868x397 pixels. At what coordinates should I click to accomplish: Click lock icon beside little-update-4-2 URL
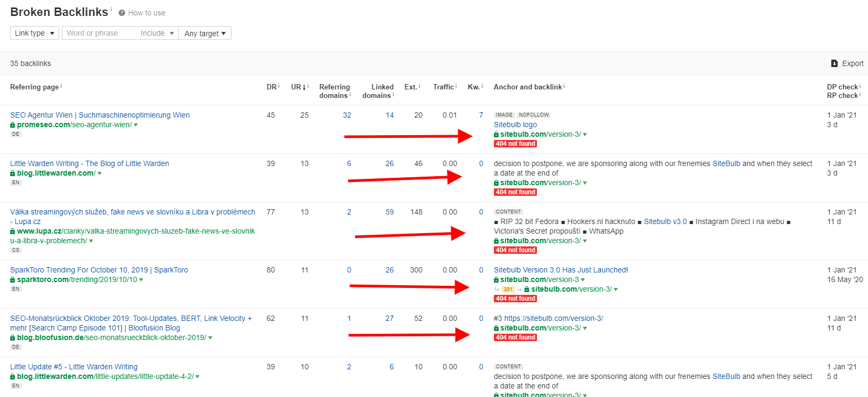pos(13,377)
